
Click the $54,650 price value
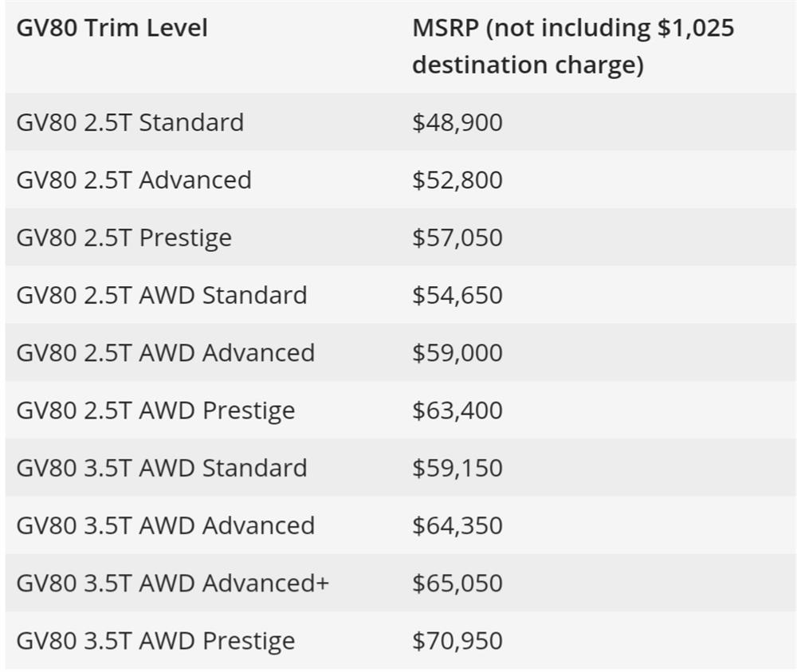pos(457,295)
